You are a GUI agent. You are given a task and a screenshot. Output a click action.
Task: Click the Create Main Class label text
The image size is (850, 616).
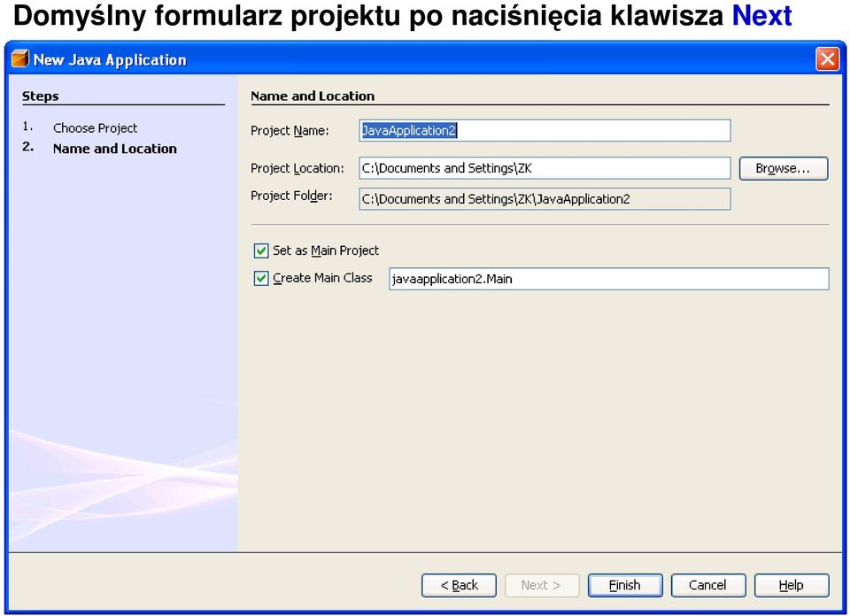(322, 278)
